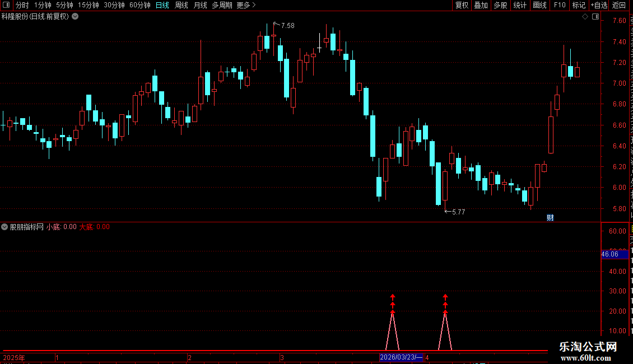The image size is (633, 364).
Task: Click the 7.58 high price label
Action: click(288, 25)
